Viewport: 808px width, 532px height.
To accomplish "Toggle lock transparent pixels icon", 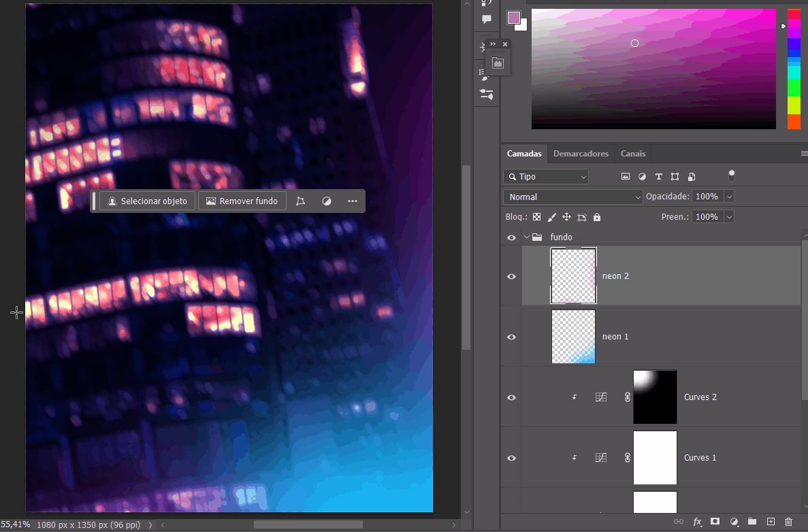I will tap(537, 217).
